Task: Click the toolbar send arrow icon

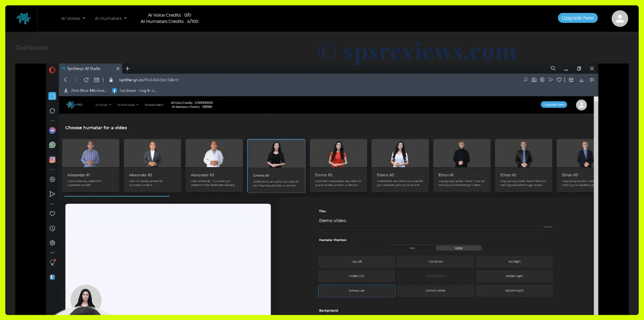Action: click(x=551, y=80)
